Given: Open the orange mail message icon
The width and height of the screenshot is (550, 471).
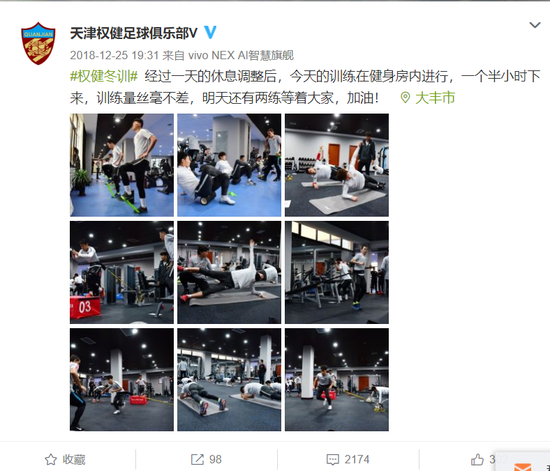Looking at the screenshot, I should coord(523,466).
